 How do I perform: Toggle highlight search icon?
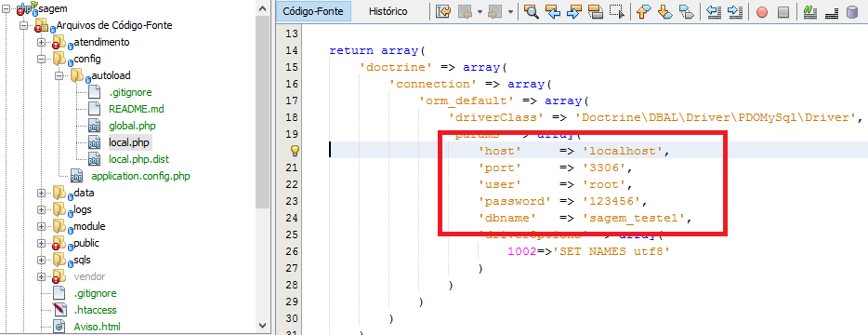click(x=595, y=12)
